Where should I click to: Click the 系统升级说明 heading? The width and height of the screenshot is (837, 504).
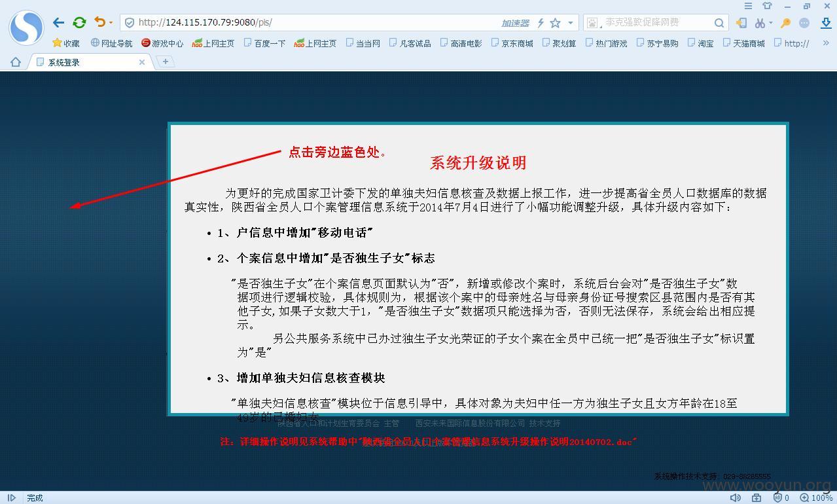coord(478,163)
